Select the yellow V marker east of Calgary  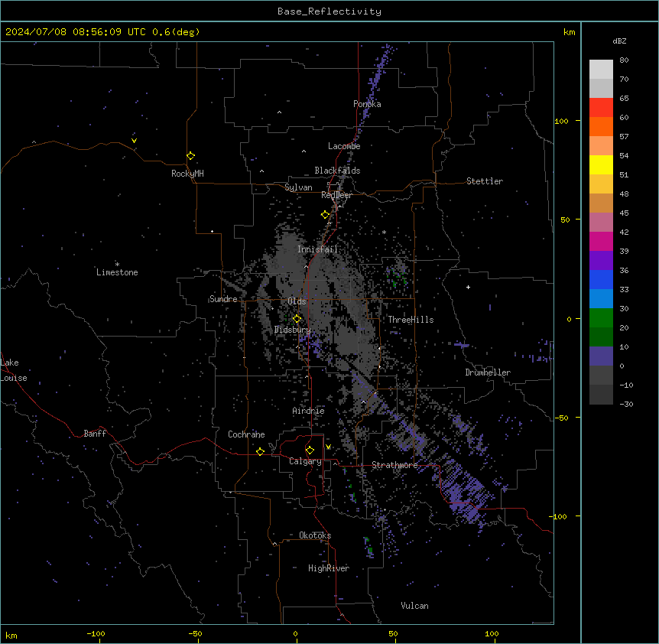328,447
